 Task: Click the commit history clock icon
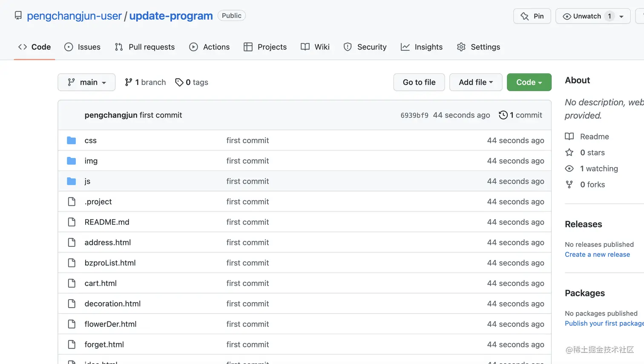(x=503, y=115)
